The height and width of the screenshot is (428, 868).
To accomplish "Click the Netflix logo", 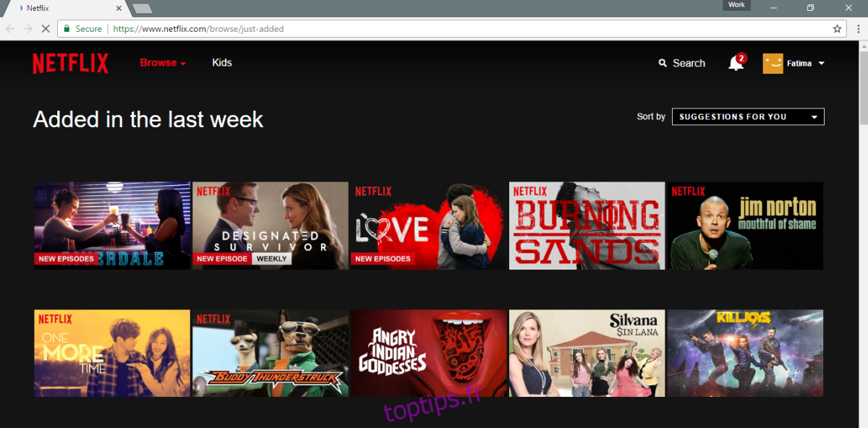I will coord(70,64).
